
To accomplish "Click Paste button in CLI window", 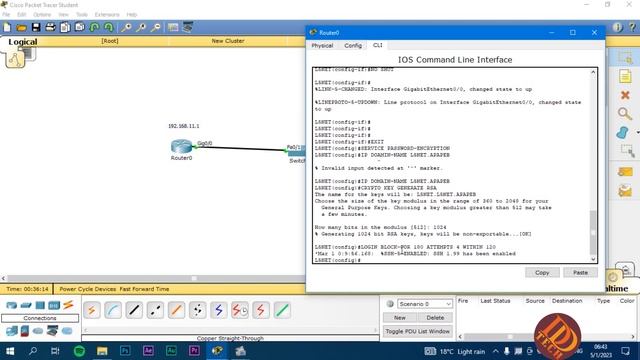I will pos(580,272).
